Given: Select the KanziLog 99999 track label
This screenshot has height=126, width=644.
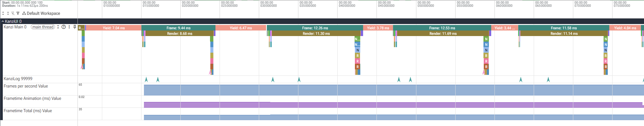Looking at the screenshot, I should pyautogui.click(x=18, y=79).
